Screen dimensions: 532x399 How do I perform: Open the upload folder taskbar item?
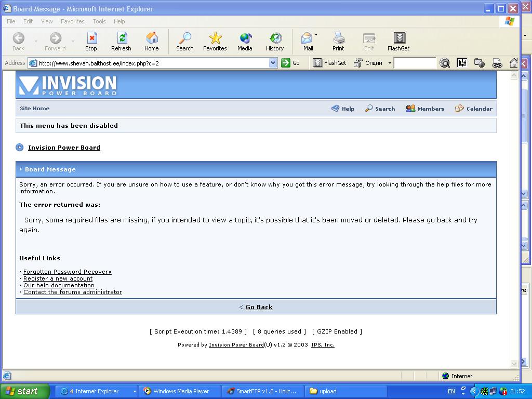pyautogui.click(x=345, y=391)
